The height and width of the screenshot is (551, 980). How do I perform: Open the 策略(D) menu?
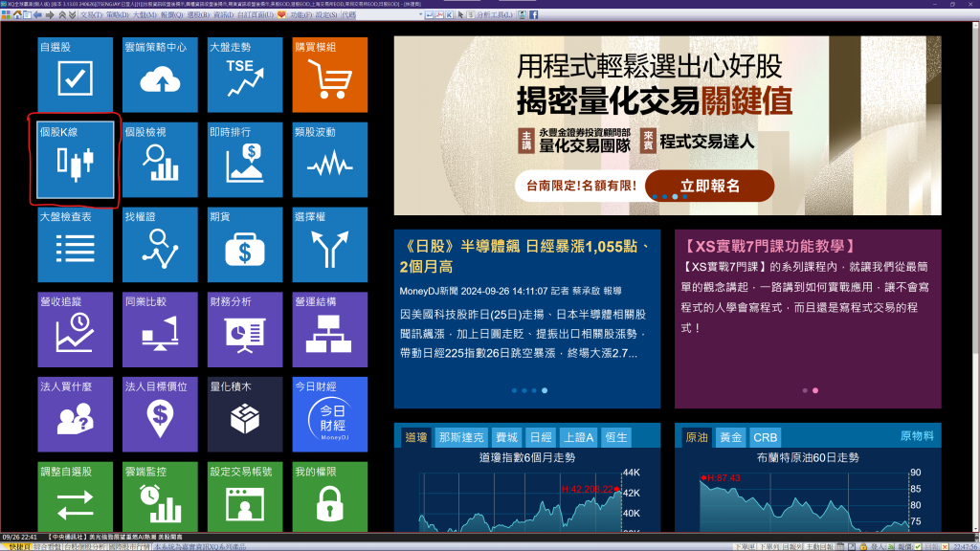pyautogui.click(x=118, y=14)
